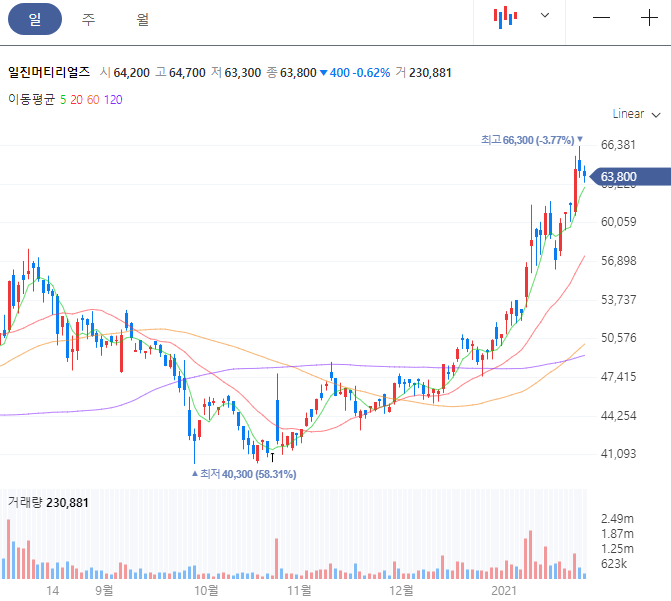
Task: Switch to the 주 (weekly) chart tab
Action: coord(88,19)
